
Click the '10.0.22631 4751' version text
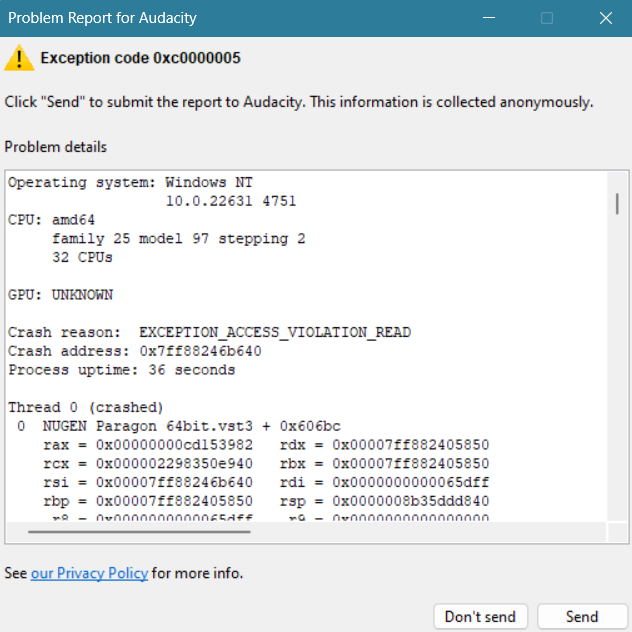click(231, 201)
